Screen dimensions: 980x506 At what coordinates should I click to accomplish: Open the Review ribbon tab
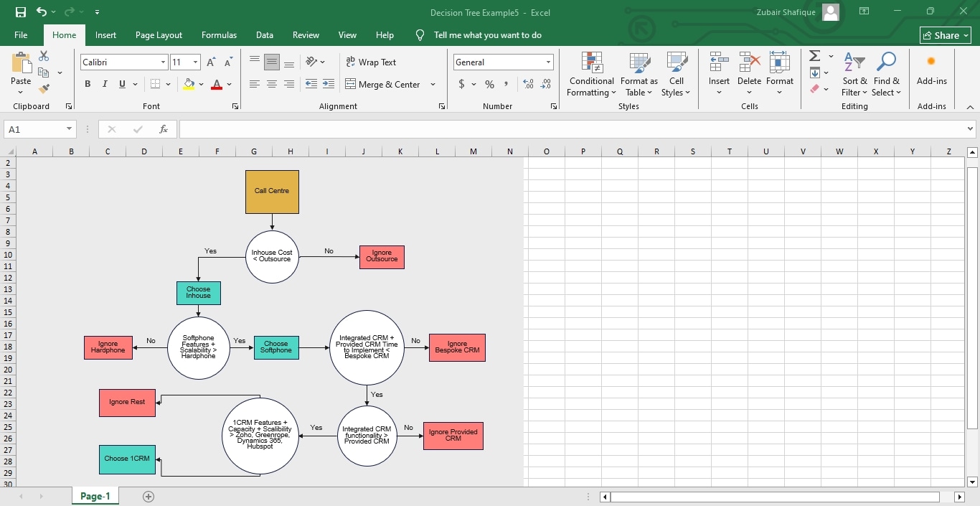click(306, 34)
